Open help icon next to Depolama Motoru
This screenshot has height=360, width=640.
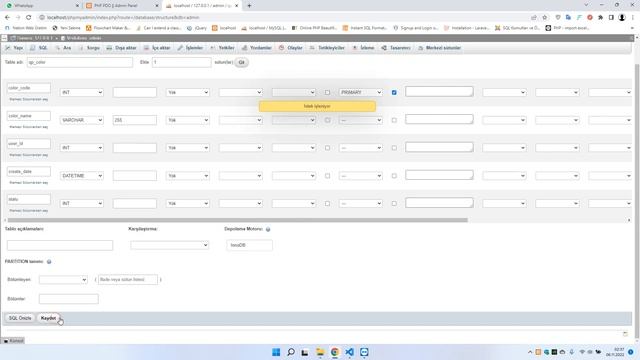pyautogui.click(x=268, y=229)
